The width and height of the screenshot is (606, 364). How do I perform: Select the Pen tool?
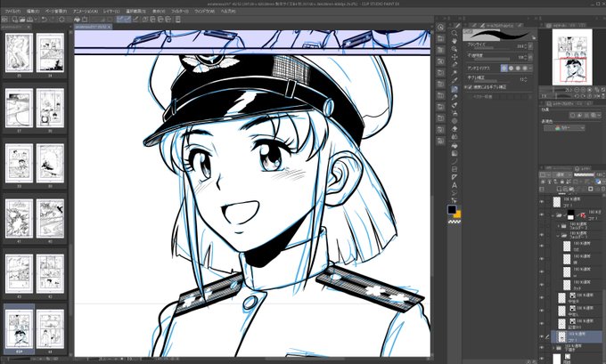454,89
